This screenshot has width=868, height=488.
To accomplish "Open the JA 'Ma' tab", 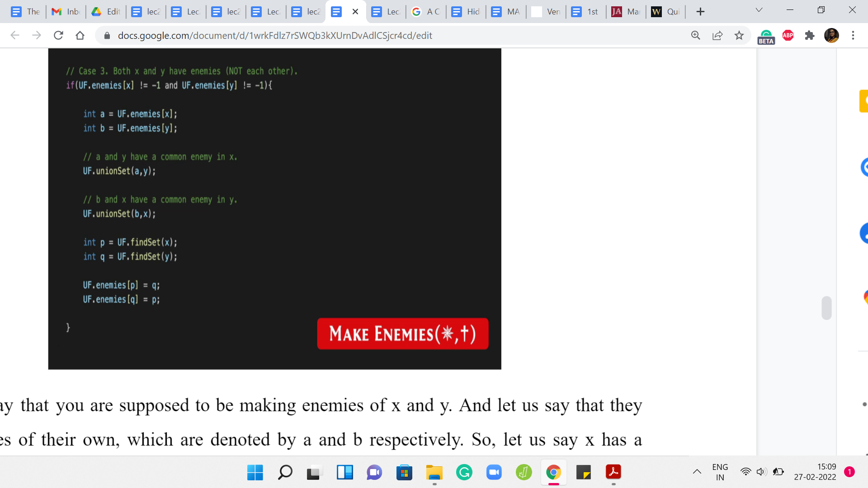I will click(625, 12).
